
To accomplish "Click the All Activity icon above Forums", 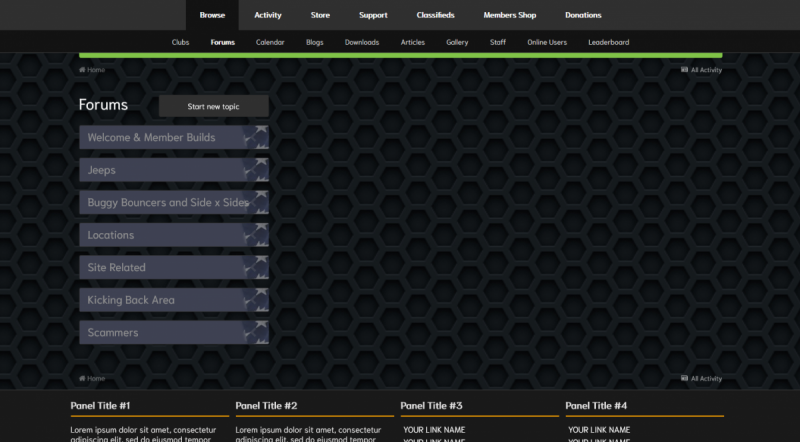I will tap(684, 70).
